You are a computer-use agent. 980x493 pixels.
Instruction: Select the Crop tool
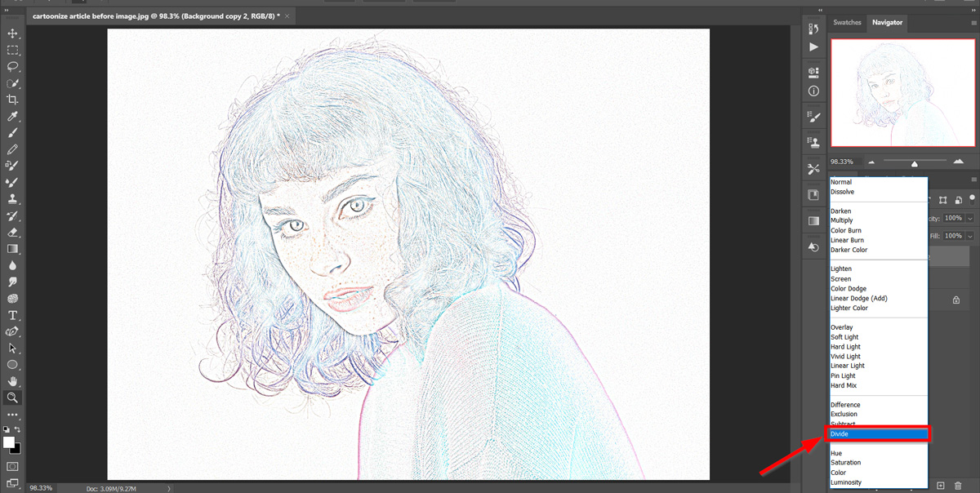click(12, 100)
